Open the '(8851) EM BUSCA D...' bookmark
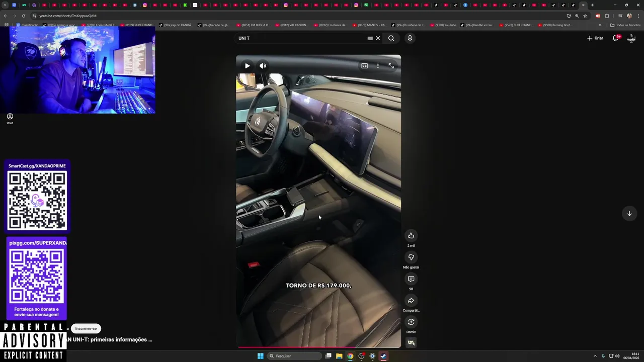644x362 pixels. (x=253, y=25)
